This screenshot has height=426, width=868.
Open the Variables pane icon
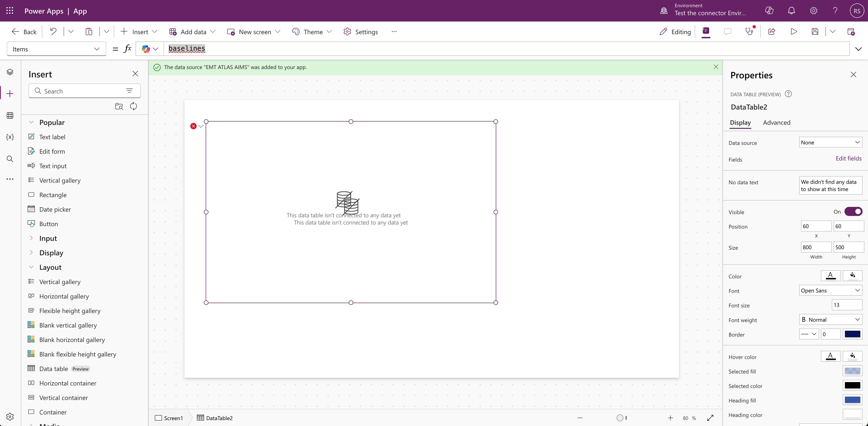(10, 137)
